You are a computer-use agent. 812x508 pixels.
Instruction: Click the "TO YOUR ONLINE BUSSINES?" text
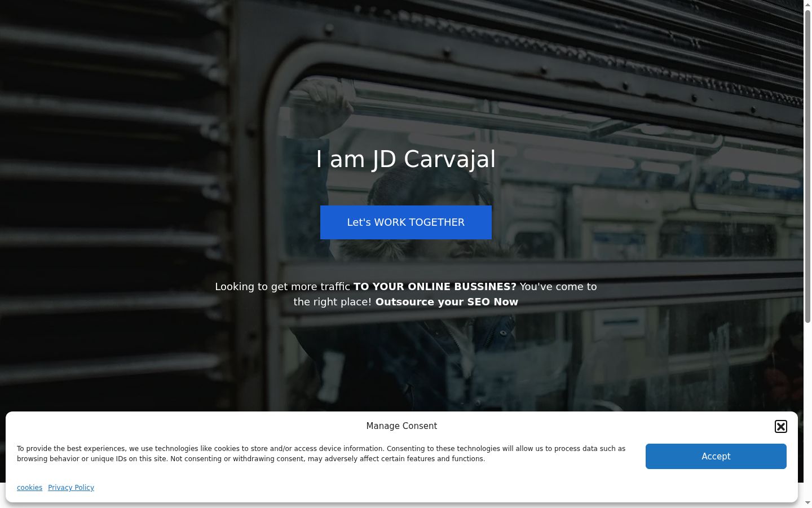tap(435, 287)
